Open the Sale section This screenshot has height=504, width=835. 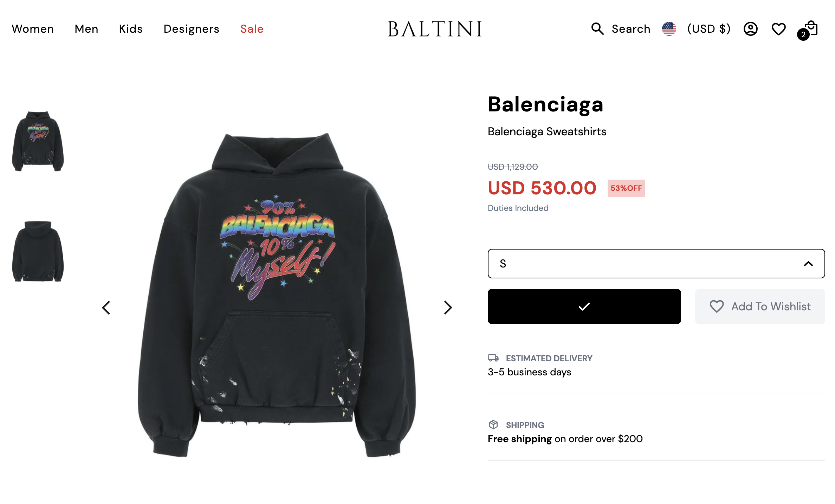pos(252,29)
